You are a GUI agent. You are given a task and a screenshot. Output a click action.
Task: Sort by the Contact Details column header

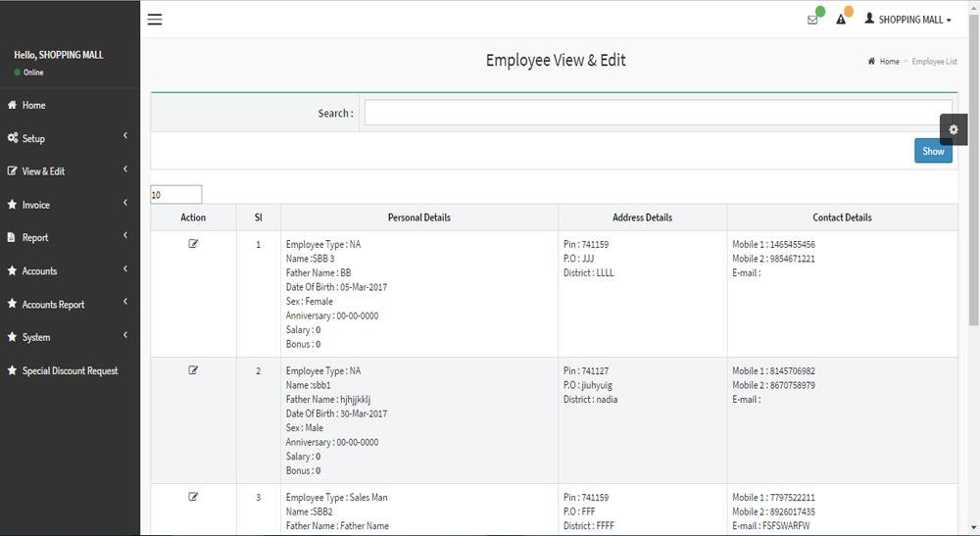pyautogui.click(x=842, y=218)
